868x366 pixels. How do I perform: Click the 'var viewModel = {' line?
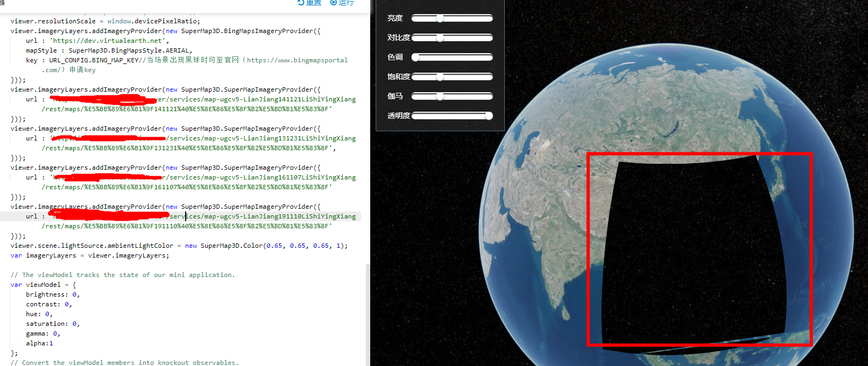[x=43, y=285]
